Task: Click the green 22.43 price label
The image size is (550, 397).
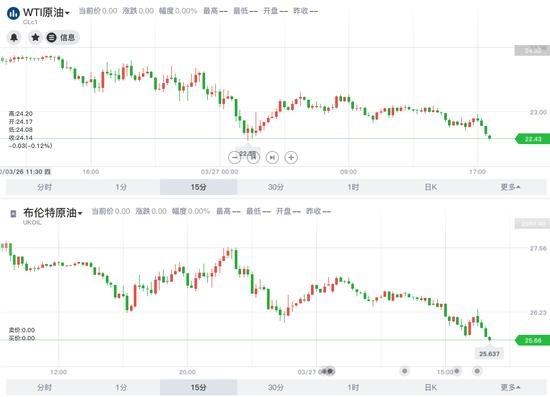Action: point(532,139)
